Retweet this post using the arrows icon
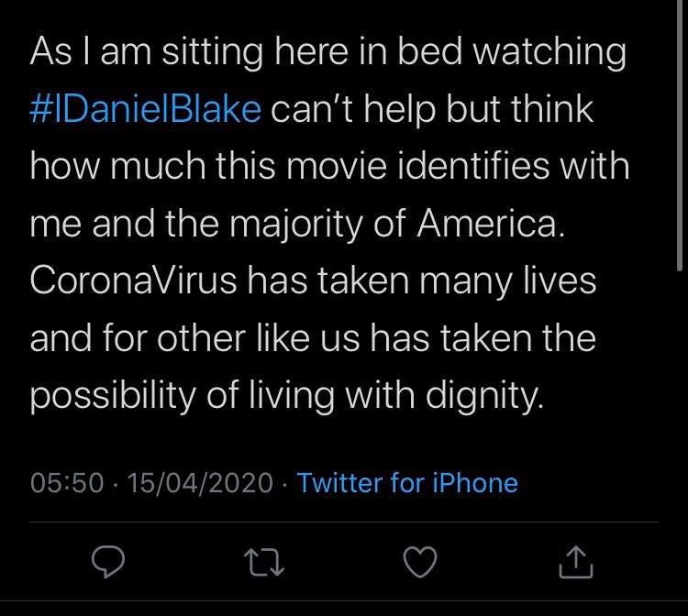 click(x=265, y=561)
